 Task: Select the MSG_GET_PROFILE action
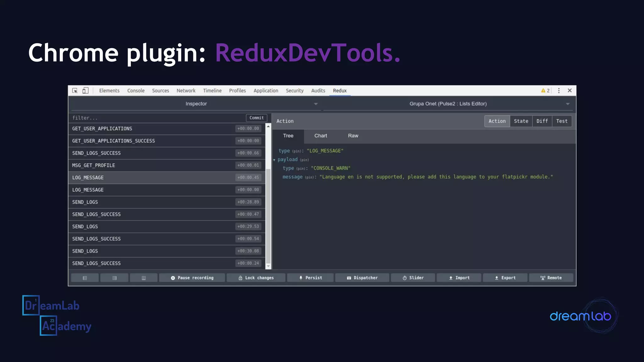167,165
